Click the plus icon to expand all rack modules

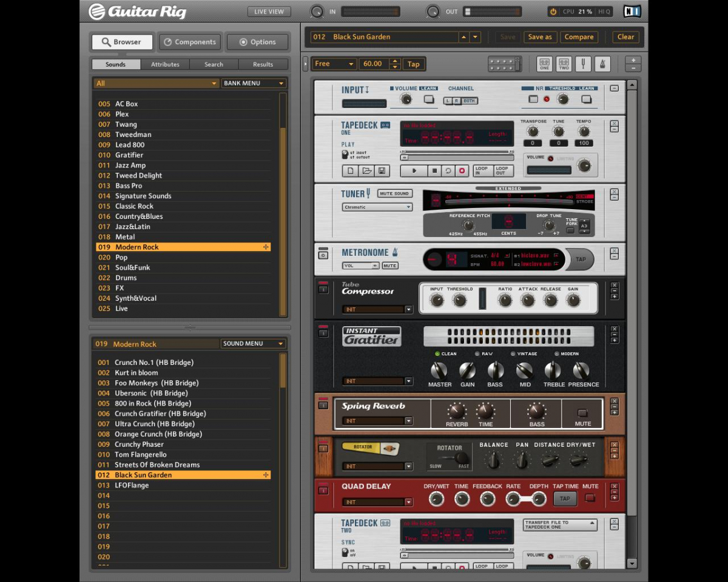pos(633,60)
